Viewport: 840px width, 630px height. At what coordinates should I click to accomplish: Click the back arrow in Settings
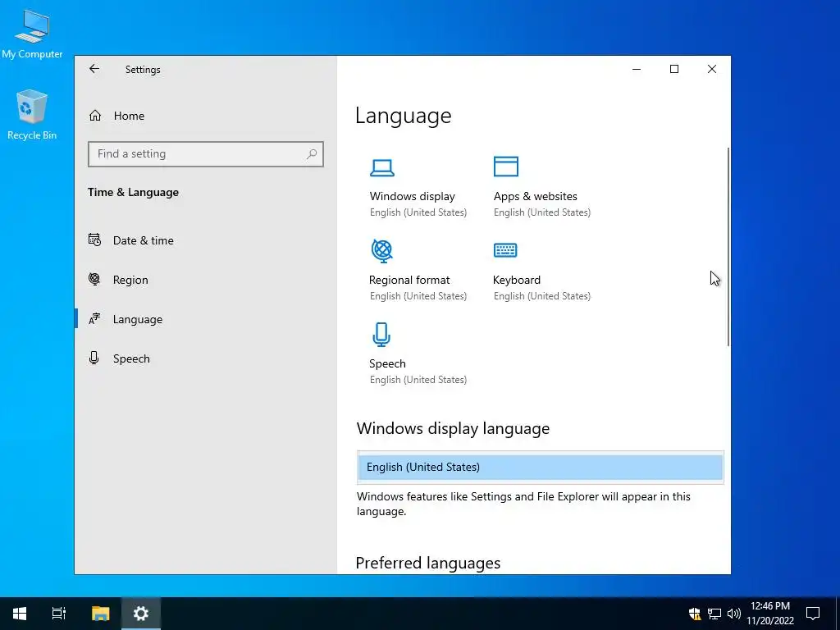tap(94, 69)
